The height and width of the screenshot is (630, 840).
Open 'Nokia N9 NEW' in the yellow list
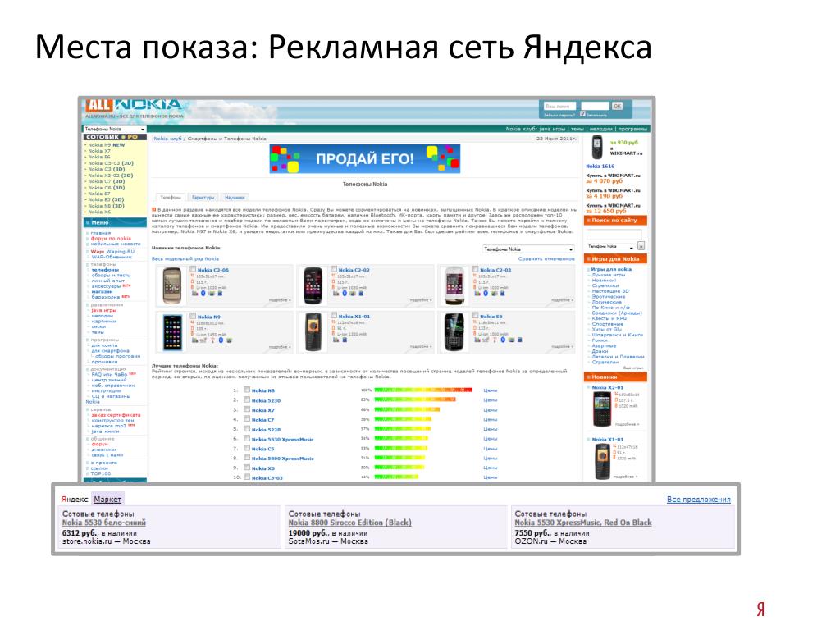coord(107,144)
